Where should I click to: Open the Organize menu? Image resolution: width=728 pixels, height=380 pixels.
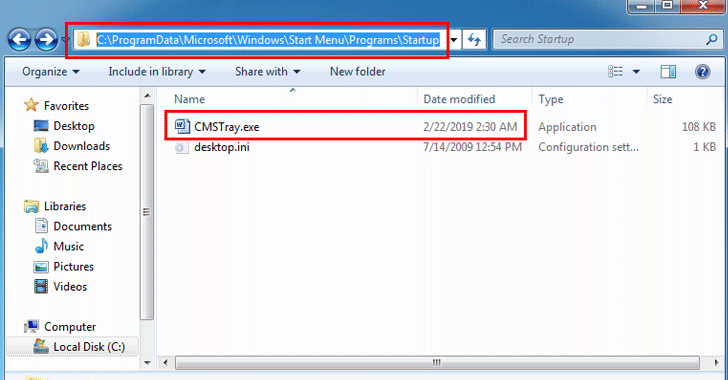pyautogui.click(x=51, y=72)
